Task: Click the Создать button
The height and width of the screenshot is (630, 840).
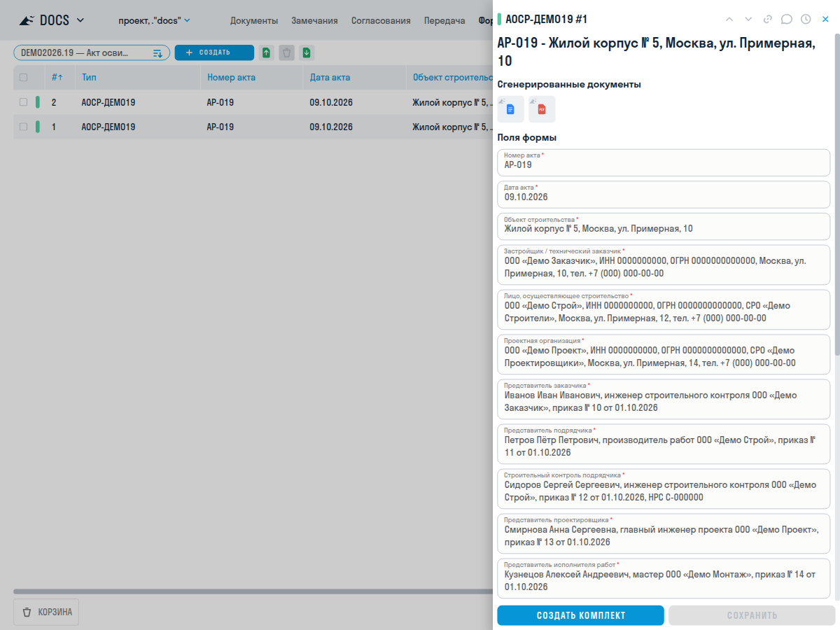Action: (214, 52)
